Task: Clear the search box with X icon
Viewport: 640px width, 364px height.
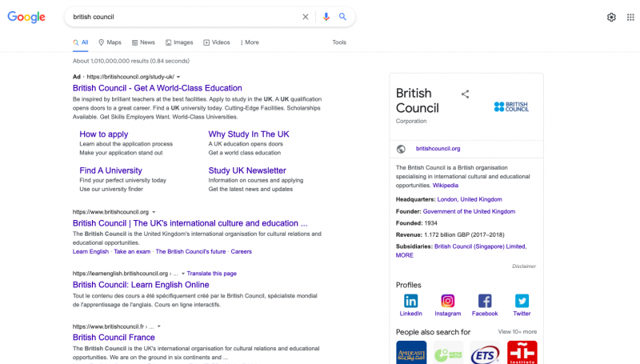Action: [306, 17]
